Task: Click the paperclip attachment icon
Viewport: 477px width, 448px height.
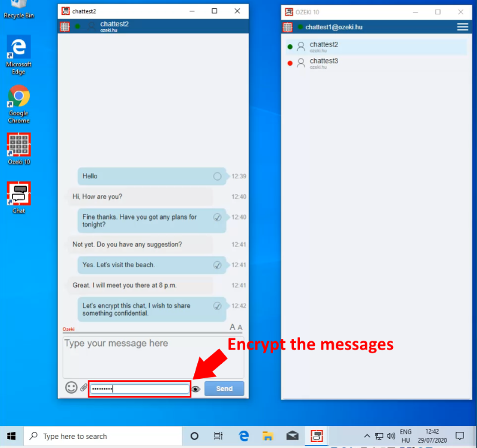Action: [83, 387]
